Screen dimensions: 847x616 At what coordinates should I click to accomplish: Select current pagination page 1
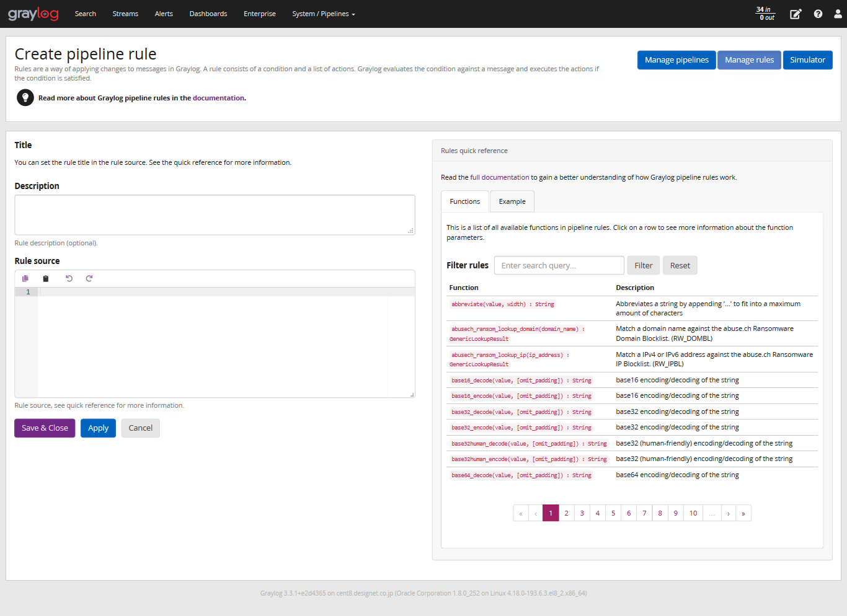pos(551,513)
